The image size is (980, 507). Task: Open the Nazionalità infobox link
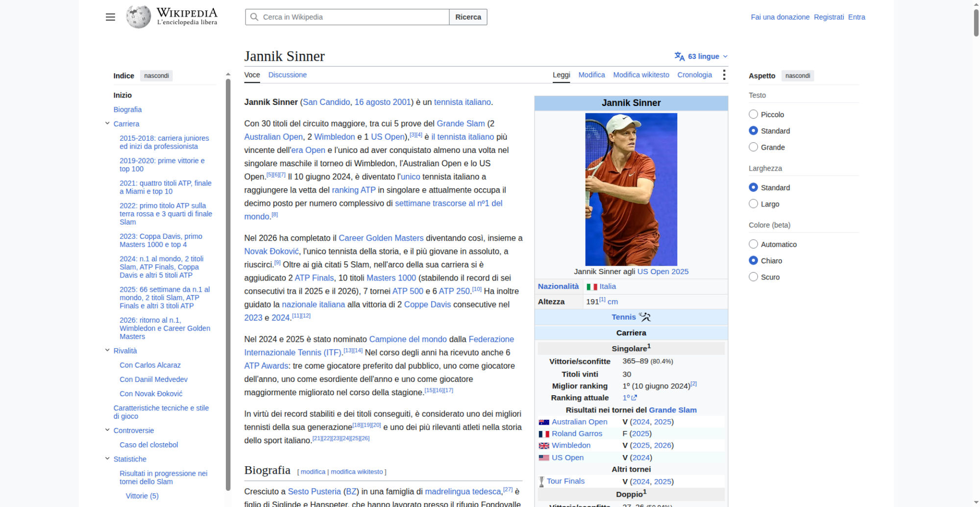(559, 286)
